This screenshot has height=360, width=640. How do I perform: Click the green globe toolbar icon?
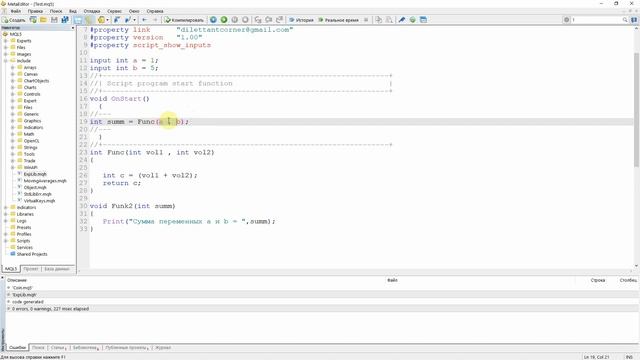tap(413, 20)
